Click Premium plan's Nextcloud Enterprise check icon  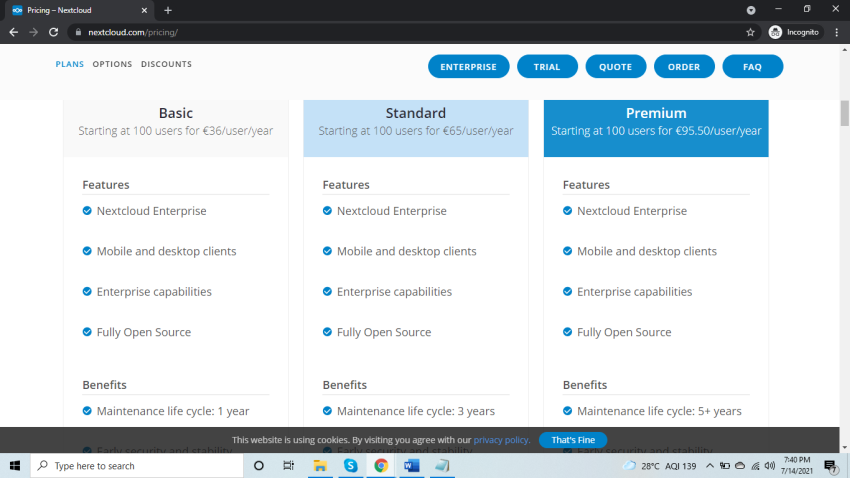coord(567,210)
